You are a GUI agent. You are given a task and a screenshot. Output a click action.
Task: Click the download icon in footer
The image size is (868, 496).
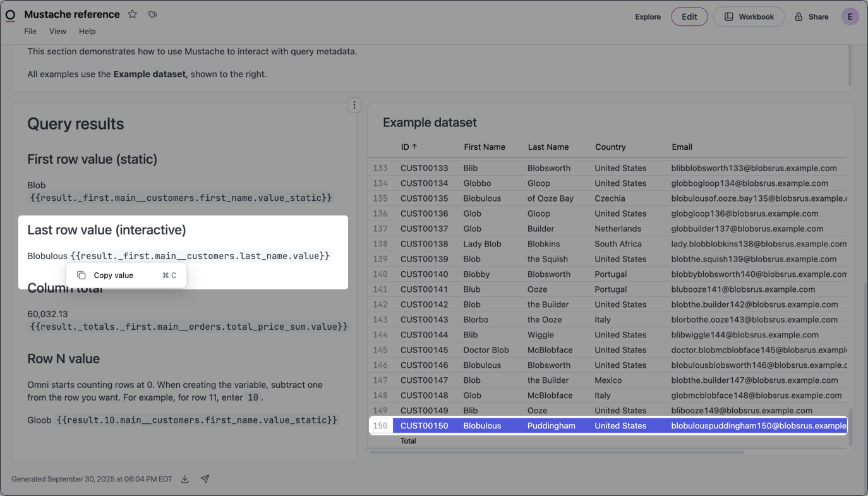click(185, 479)
